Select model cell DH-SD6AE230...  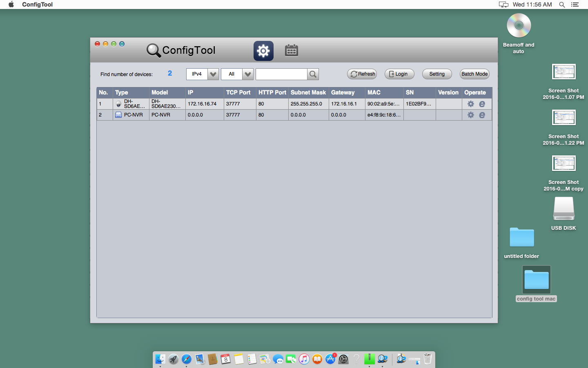pos(167,104)
